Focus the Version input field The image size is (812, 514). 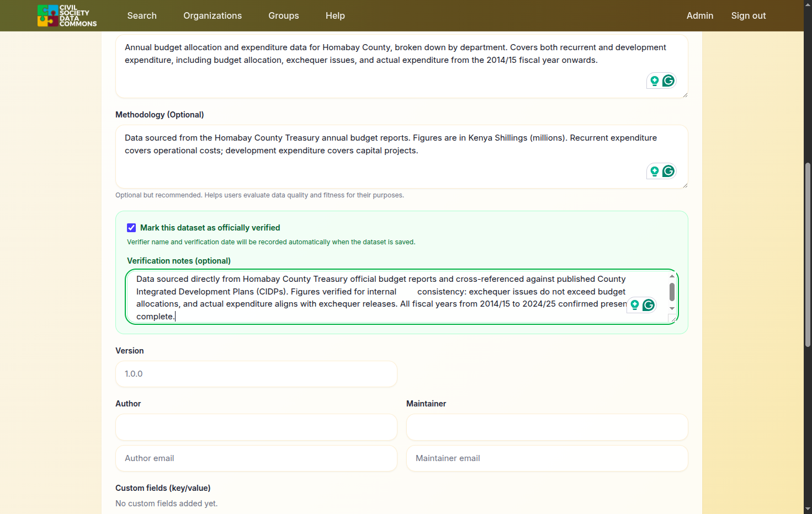pos(256,374)
